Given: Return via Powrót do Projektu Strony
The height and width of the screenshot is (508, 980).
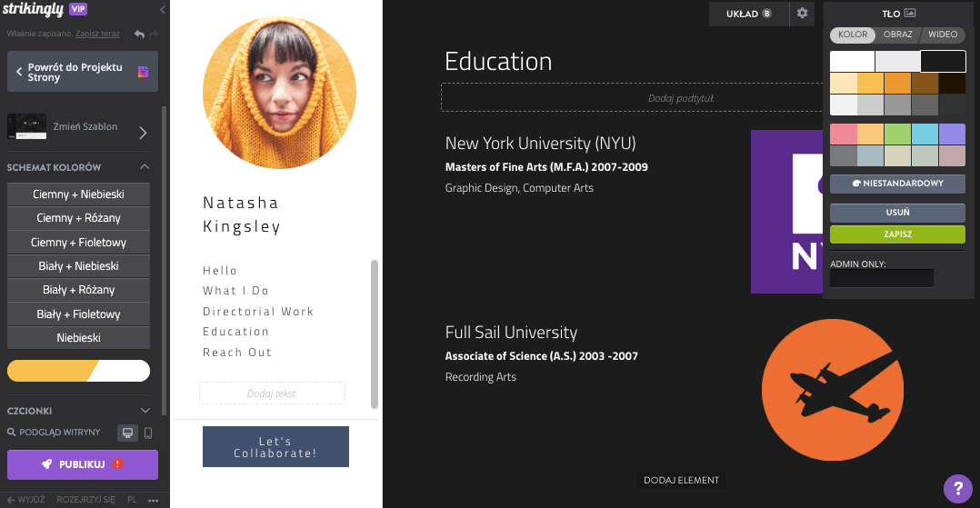Looking at the screenshot, I should (83, 72).
